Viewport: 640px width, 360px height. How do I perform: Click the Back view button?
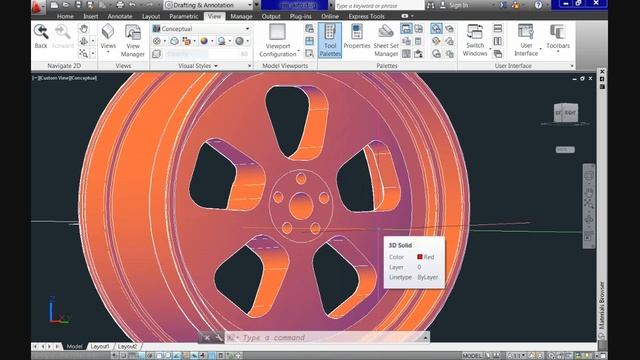(41, 36)
